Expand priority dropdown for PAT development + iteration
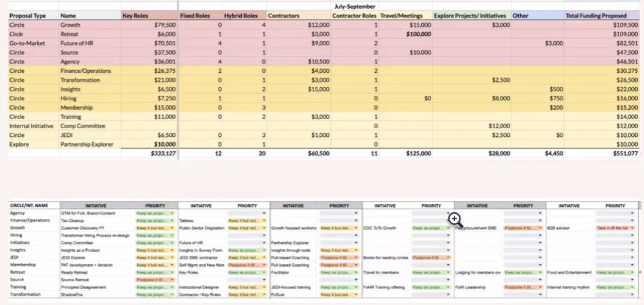 [x=155, y=265]
